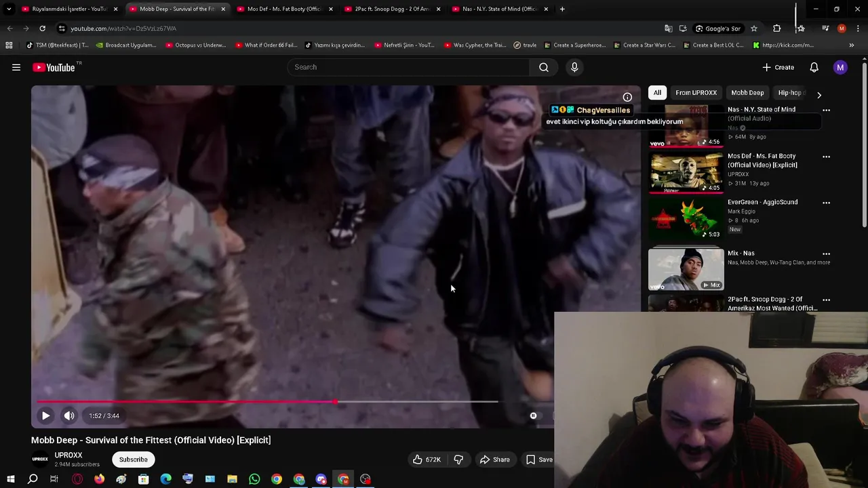Open a new browser tab
868x488 pixels.
pyautogui.click(x=562, y=9)
